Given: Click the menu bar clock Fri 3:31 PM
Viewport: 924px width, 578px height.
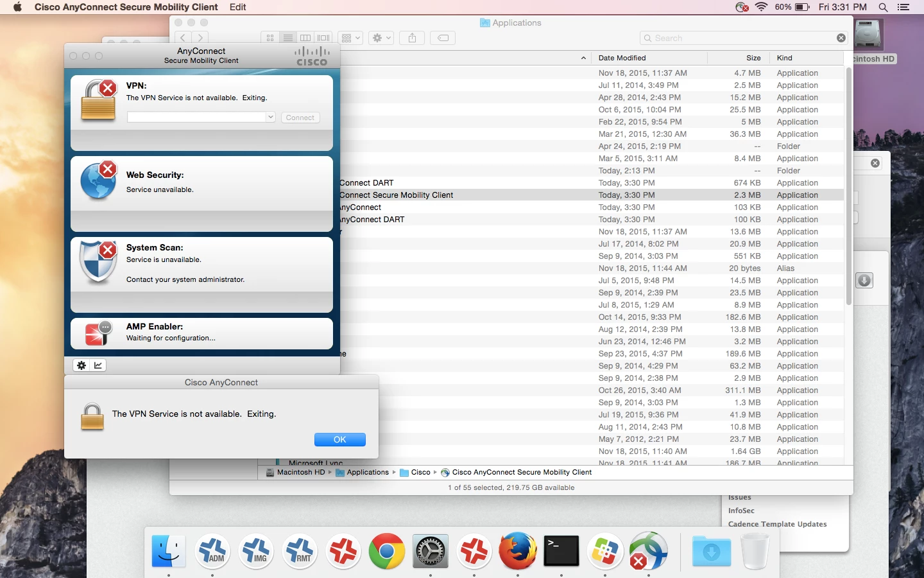Looking at the screenshot, I should [843, 7].
